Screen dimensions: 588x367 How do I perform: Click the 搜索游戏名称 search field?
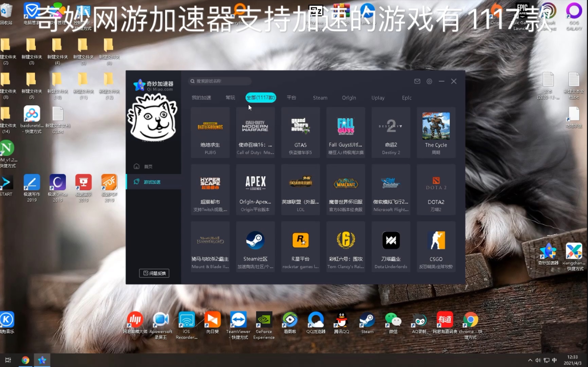pyautogui.click(x=219, y=81)
